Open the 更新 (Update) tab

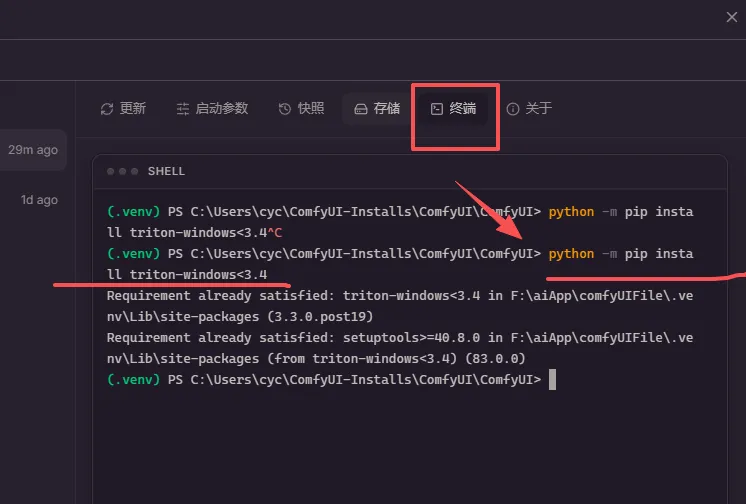coord(123,109)
